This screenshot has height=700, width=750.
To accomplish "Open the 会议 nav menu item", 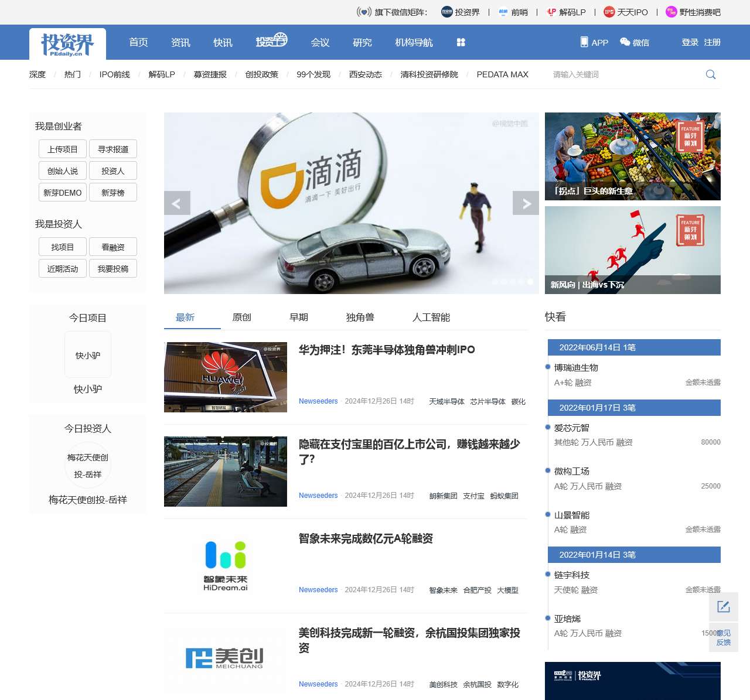I will (320, 42).
